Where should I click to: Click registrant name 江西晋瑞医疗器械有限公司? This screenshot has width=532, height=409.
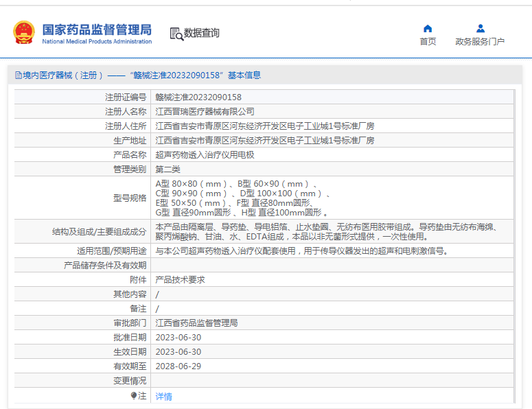pos(205,111)
